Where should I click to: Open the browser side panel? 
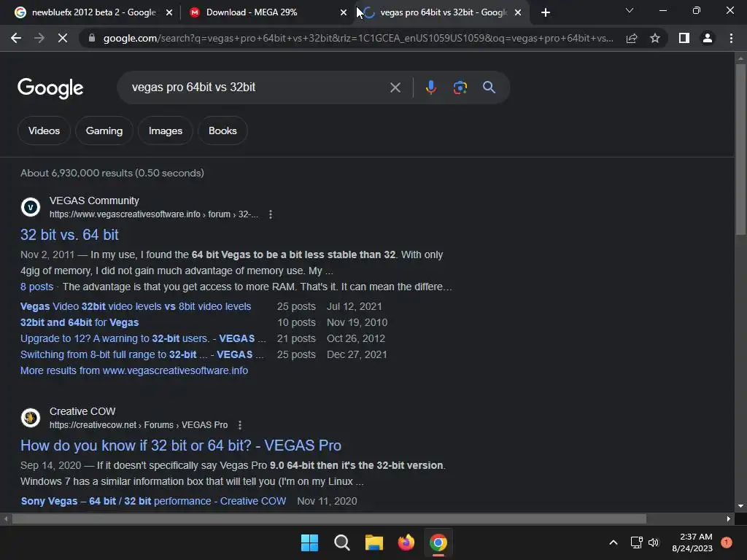point(684,38)
